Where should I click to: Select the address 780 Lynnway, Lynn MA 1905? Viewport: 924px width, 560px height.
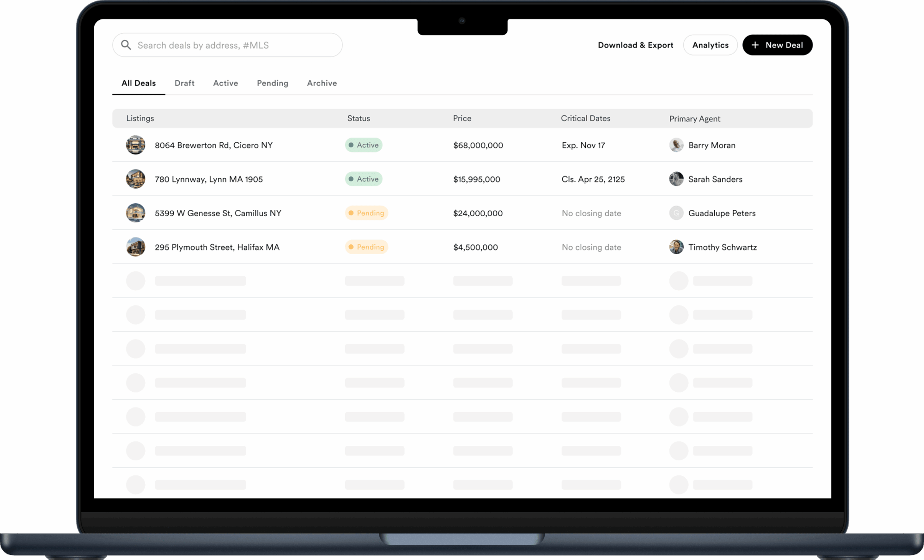(208, 179)
